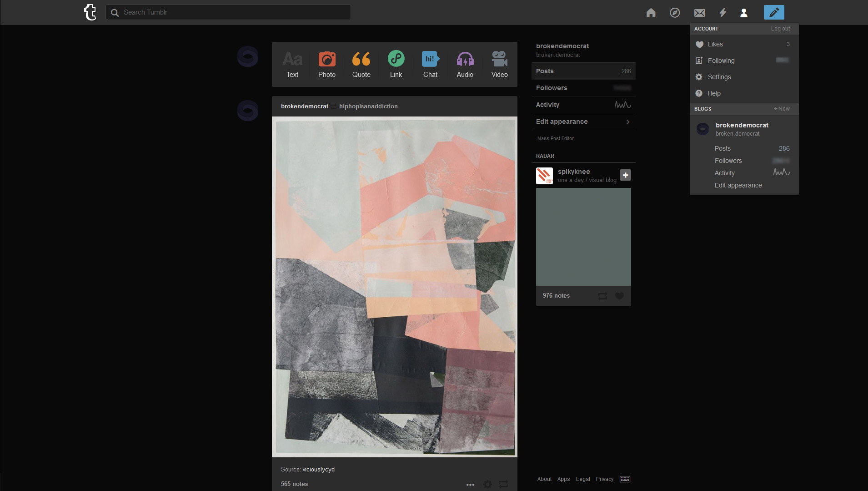Create a new post with the pencil button
Viewport: 868px width, 491px height.
(774, 12)
